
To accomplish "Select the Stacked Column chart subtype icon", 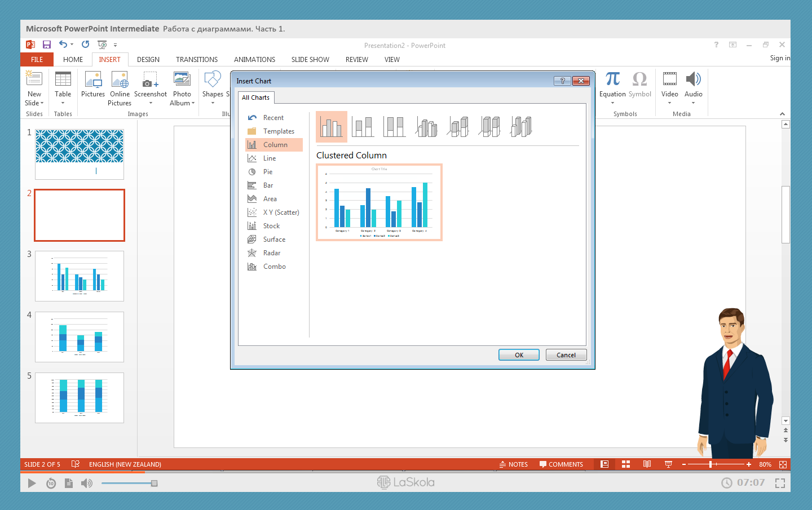I will click(x=363, y=127).
